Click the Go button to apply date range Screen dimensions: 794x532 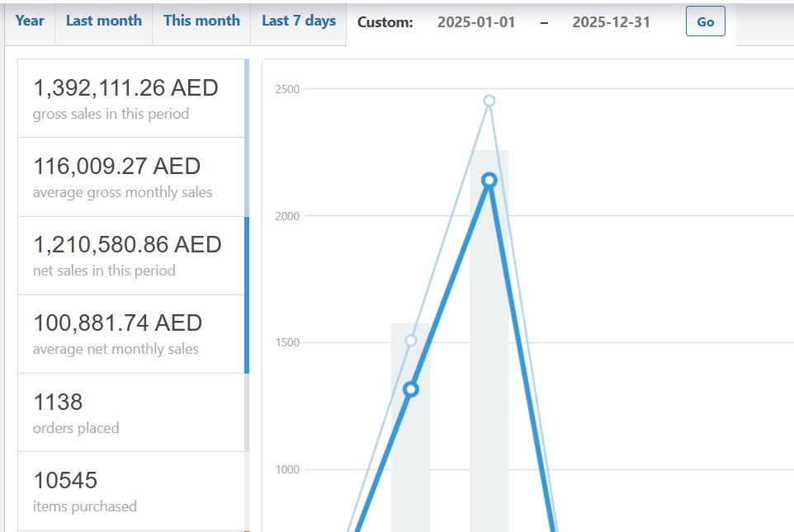pos(705,22)
